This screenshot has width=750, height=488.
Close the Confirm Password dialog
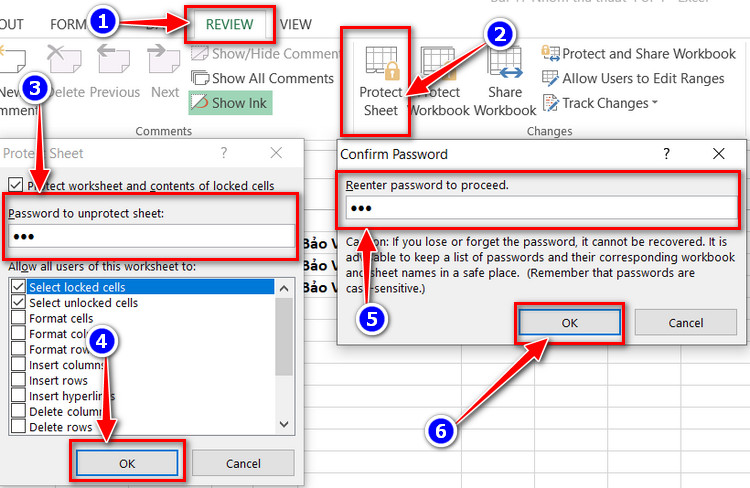point(718,154)
